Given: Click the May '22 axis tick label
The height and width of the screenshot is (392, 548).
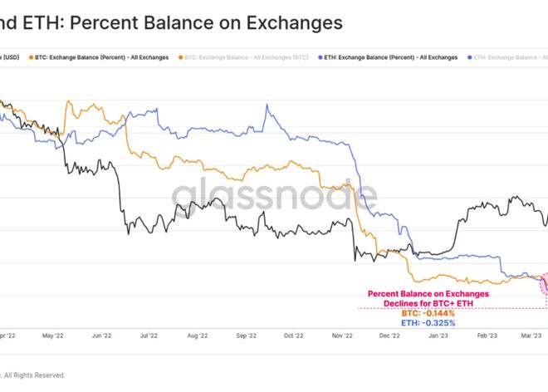Looking at the screenshot, I should 51,336.
